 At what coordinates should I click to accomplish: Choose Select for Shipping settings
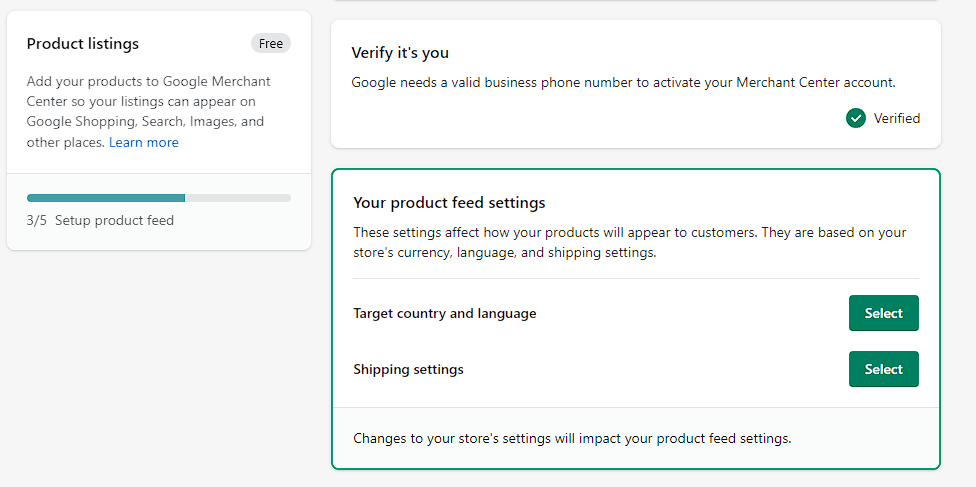pyautogui.click(x=883, y=369)
